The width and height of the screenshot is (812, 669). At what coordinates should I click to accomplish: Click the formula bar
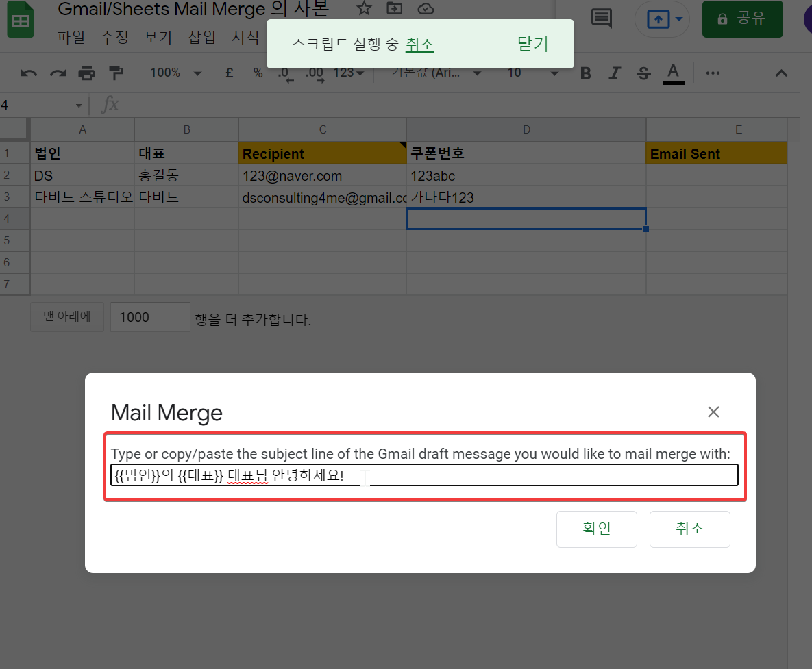466,105
